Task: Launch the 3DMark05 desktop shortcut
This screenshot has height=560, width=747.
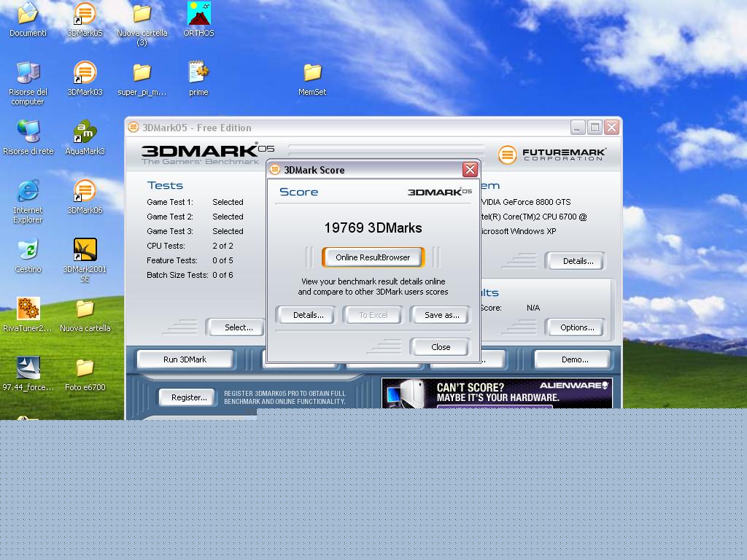Action: tap(85, 19)
